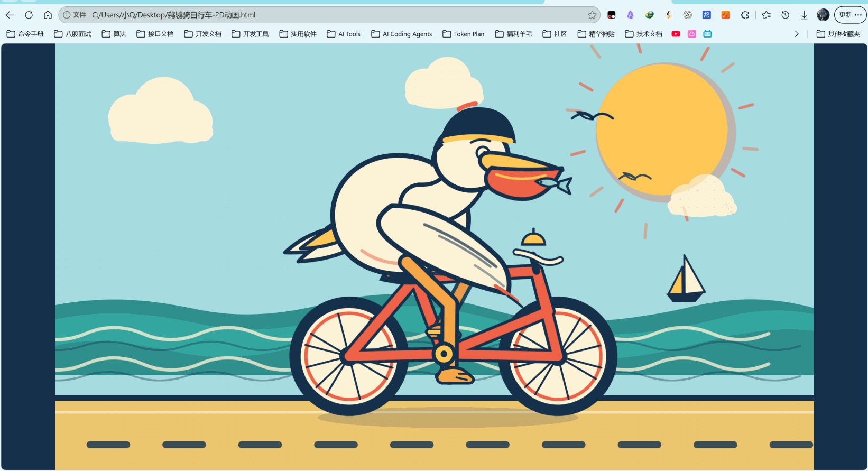Open the YouTube bookmark
Viewport: 868px width, 471px height.
[x=676, y=34]
